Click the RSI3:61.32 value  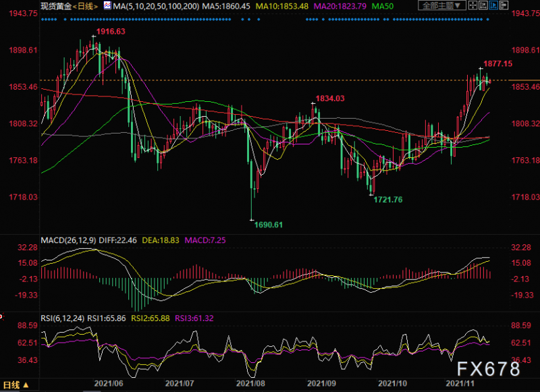coord(194,318)
